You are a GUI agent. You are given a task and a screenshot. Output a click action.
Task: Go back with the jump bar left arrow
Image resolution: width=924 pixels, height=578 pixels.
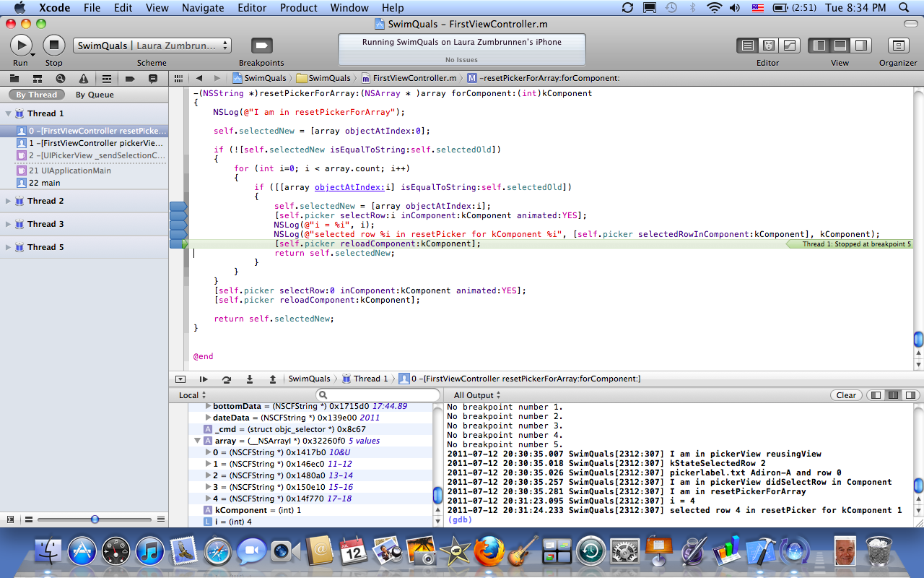[x=199, y=78]
